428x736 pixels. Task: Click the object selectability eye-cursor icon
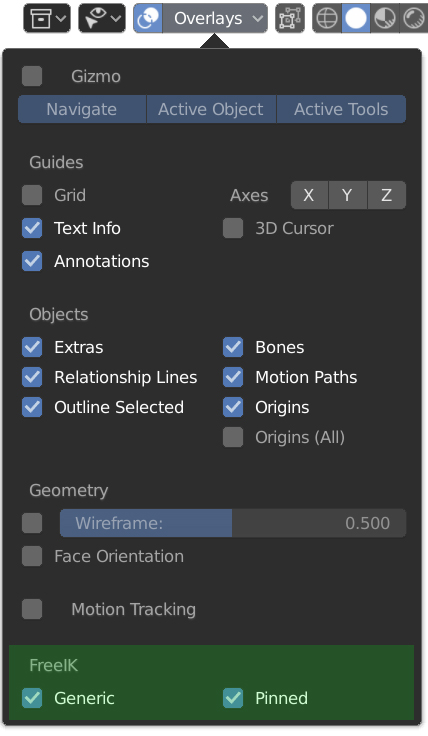tap(95, 18)
